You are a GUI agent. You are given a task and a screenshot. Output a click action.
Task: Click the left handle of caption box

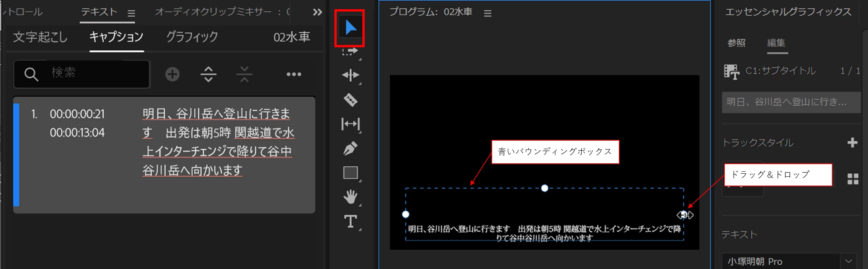coord(405,214)
